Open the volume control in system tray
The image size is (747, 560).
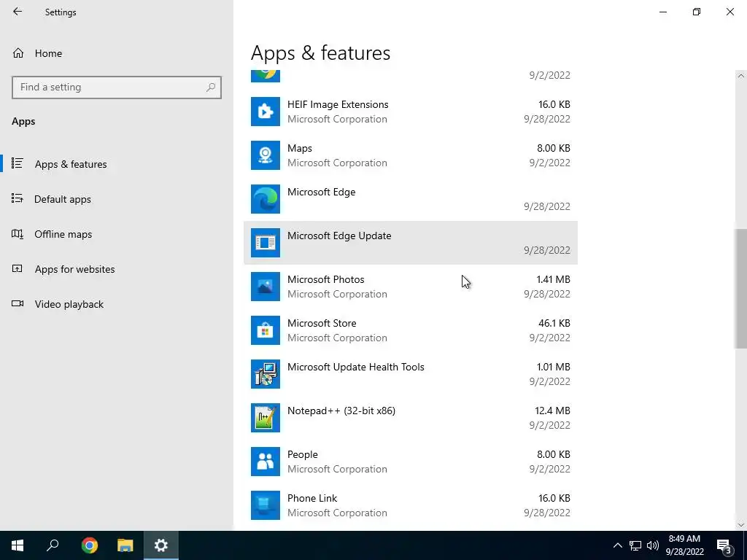[653, 545]
